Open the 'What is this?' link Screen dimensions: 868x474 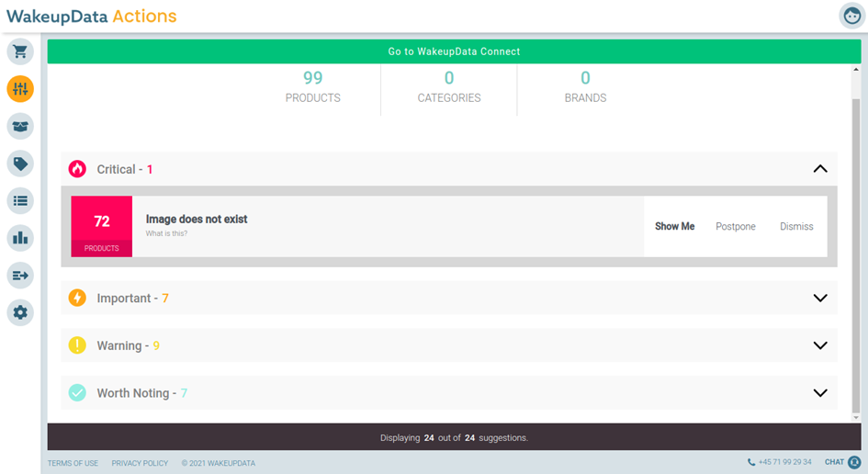(166, 233)
